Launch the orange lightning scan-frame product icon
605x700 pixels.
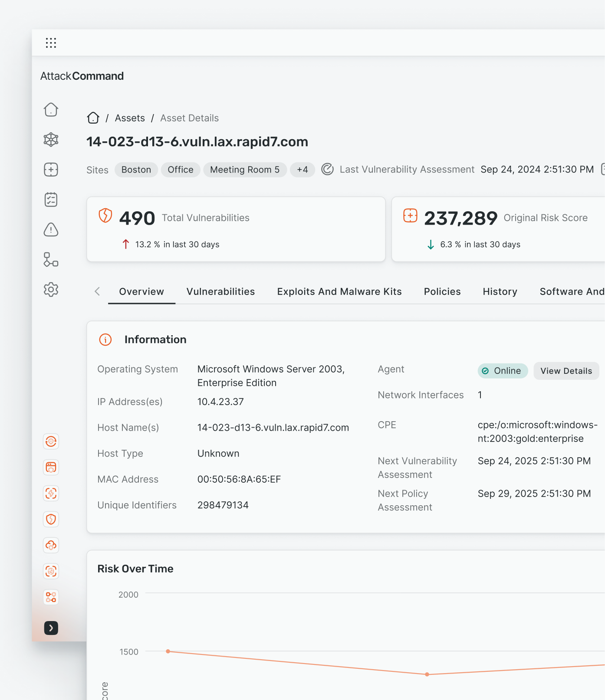pos(51,493)
